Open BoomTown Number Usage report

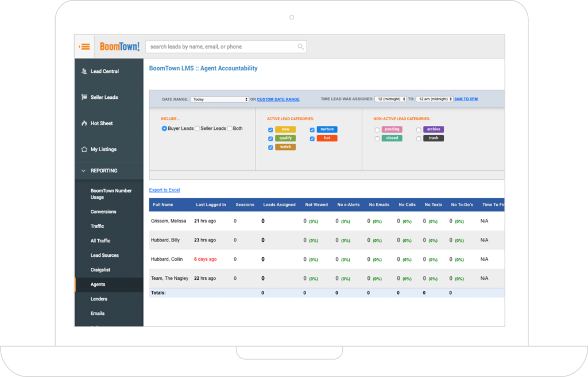point(111,194)
